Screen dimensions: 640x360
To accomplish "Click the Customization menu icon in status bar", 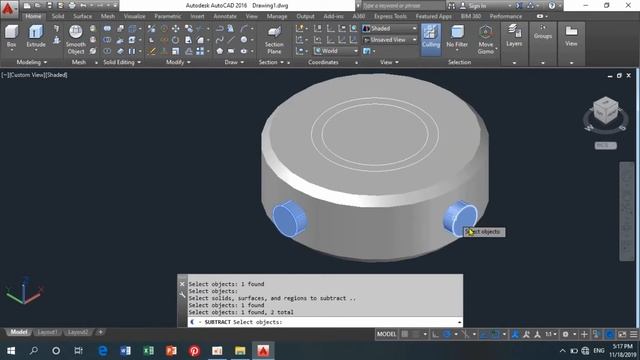I will coord(633,334).
